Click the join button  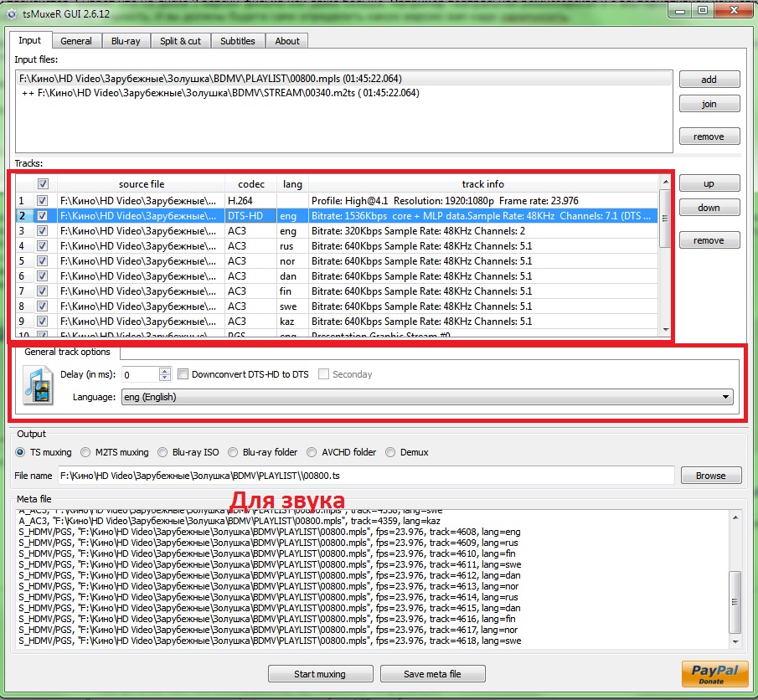(709, 104)
